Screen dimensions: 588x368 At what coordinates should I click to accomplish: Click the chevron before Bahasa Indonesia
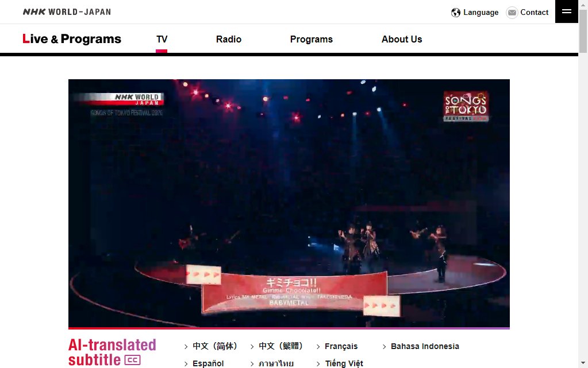(x=385, y=347)
